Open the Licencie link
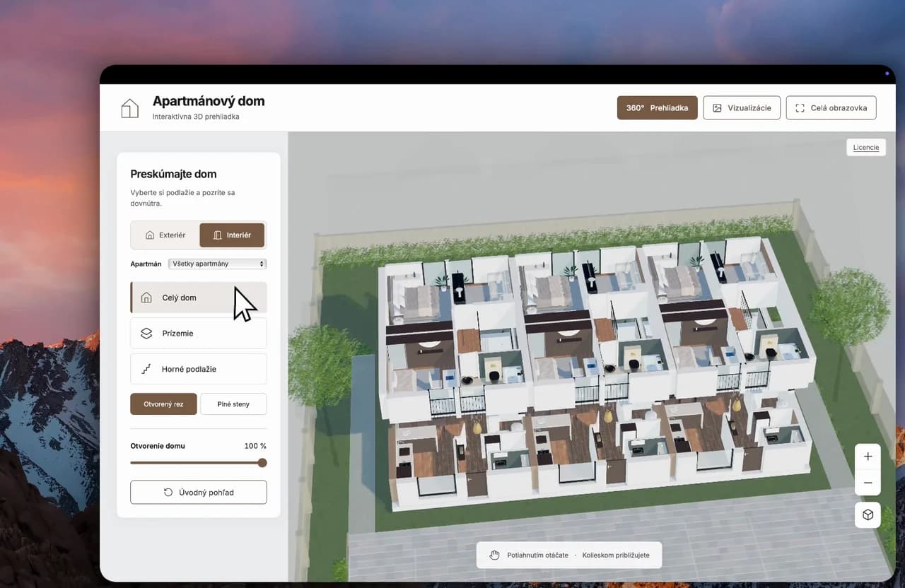 click(x=866, y=148)
